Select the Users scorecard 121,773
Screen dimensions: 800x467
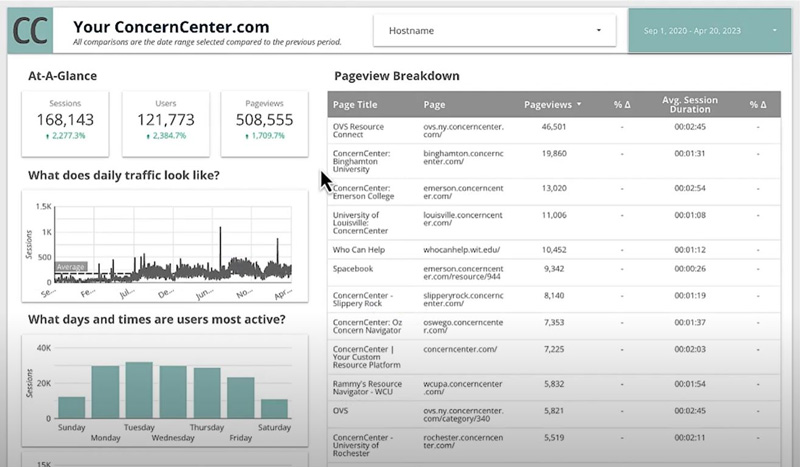tap(166, 124)
